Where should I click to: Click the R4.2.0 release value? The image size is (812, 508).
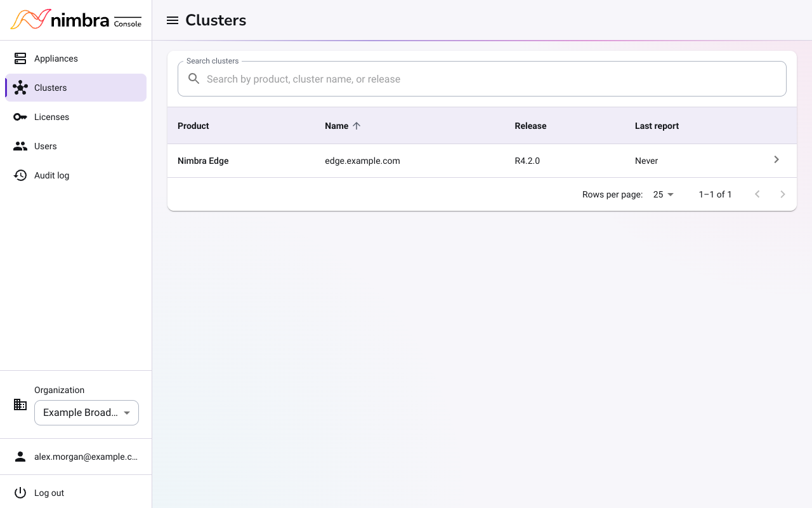point(527,161)
